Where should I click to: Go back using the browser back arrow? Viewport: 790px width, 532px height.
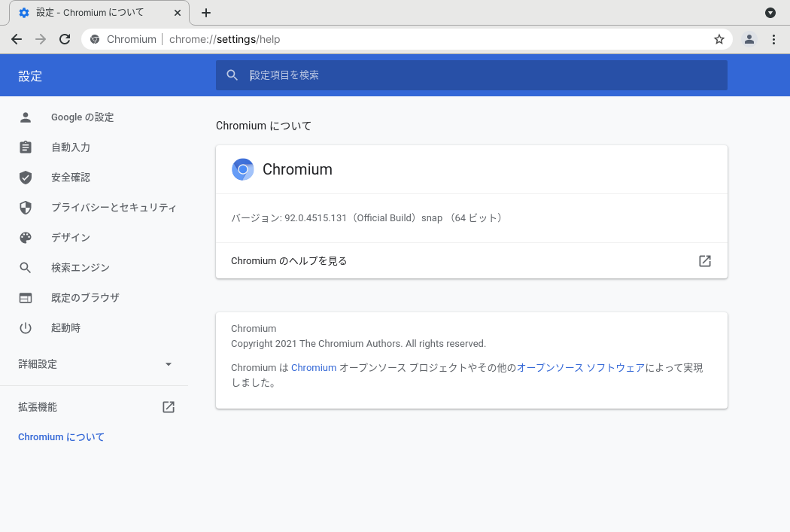17,39
